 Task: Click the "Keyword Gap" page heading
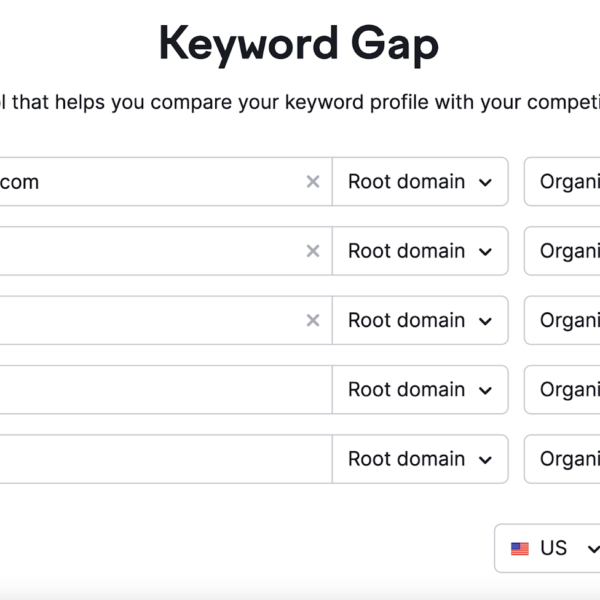[x=299, y=45]
